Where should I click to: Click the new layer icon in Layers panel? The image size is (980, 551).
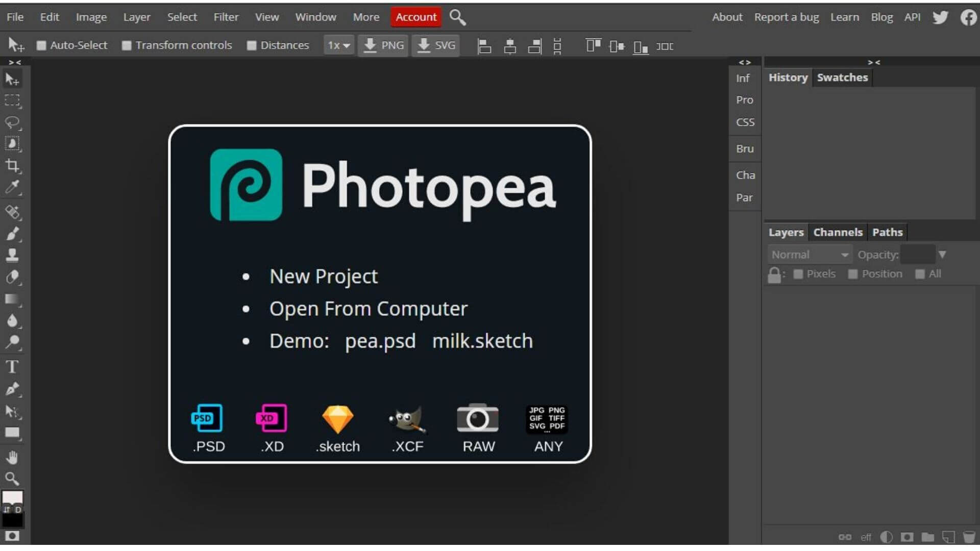coord(948,537)
